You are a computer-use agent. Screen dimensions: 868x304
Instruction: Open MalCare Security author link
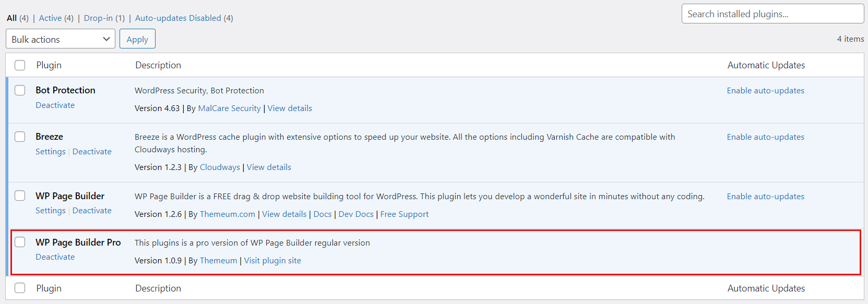(230, 108)
